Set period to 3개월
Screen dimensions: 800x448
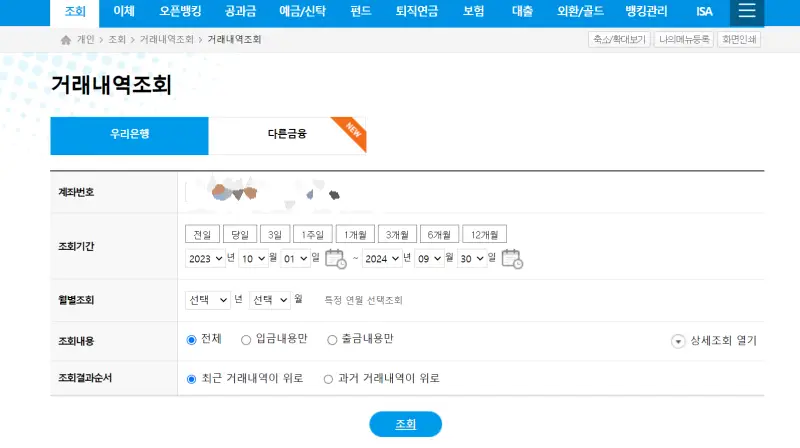(397, 234)
